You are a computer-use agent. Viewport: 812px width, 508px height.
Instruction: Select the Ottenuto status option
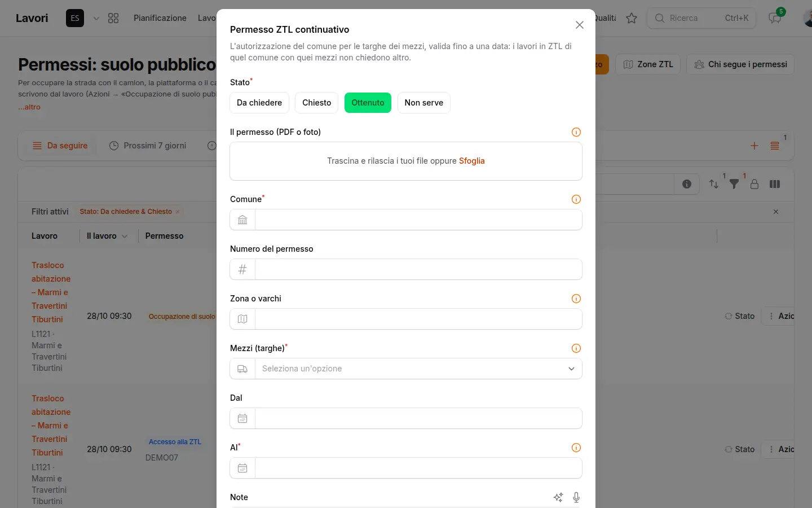tap(368, 103)
